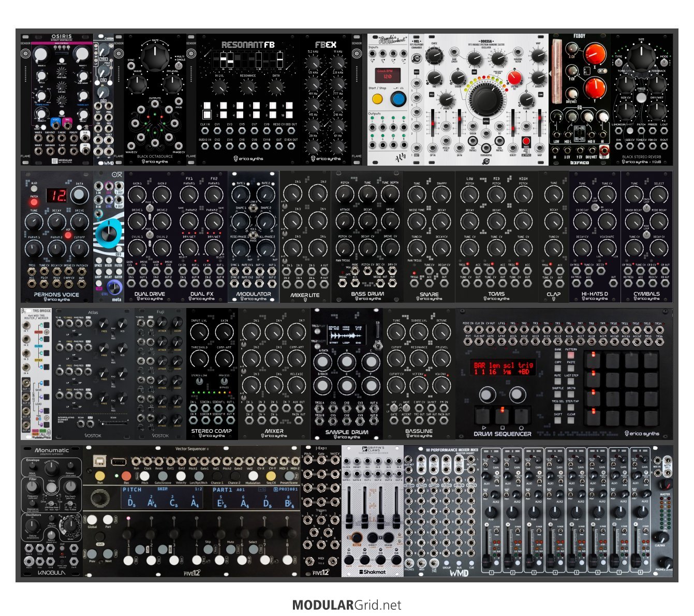
Task: Select the Velocity mode button on the Vector Sequencer
Action: [x=181, y=475]
